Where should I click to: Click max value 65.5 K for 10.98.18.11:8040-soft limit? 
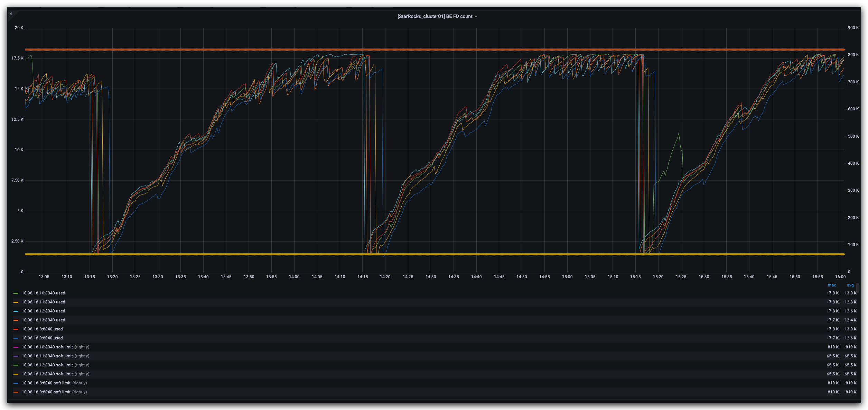(x=832, y=356)
